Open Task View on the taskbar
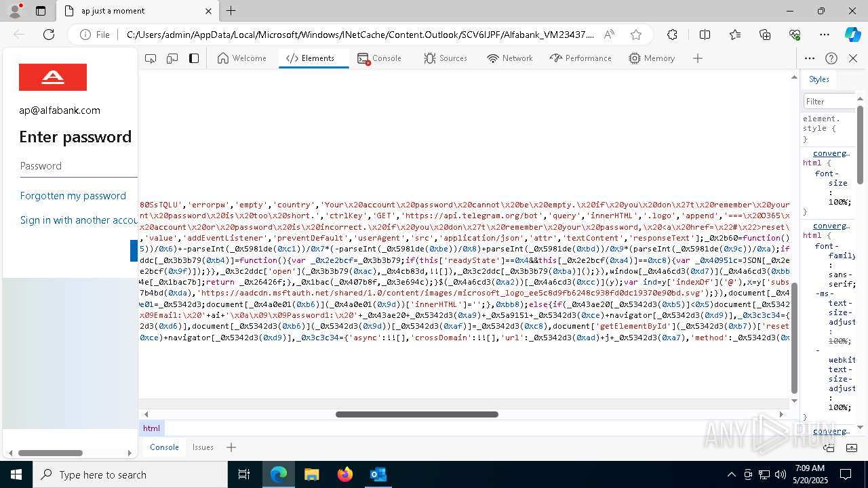Image resolution: width=868 pixels, height=488 pixels. tap(245, 474)
